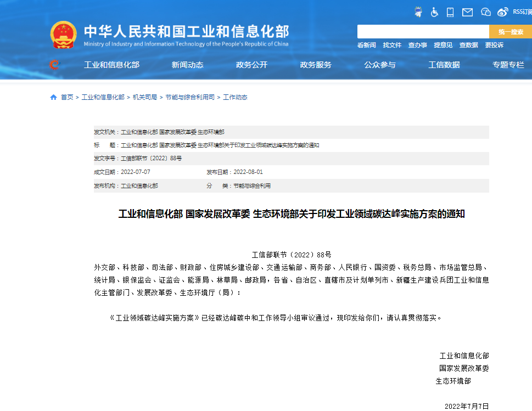Click the national emblem logo
This screenshot has width=532, height=411.
(64, 35)
